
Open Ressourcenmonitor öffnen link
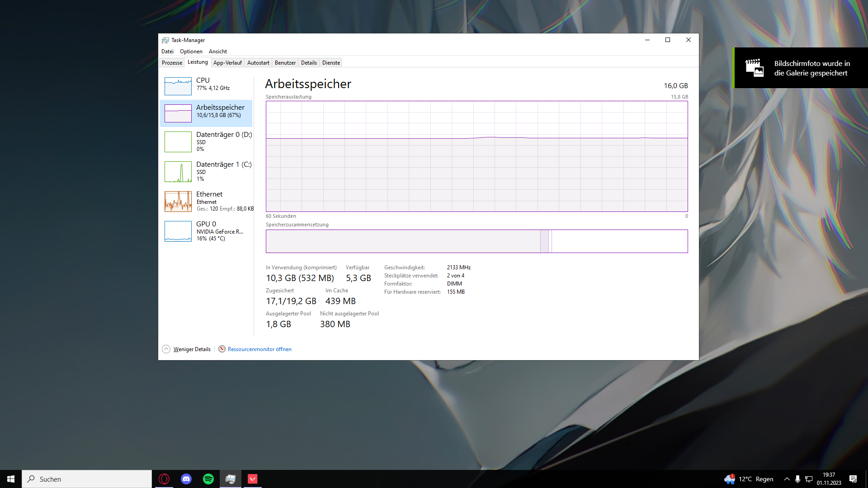[x=259, y=349]
